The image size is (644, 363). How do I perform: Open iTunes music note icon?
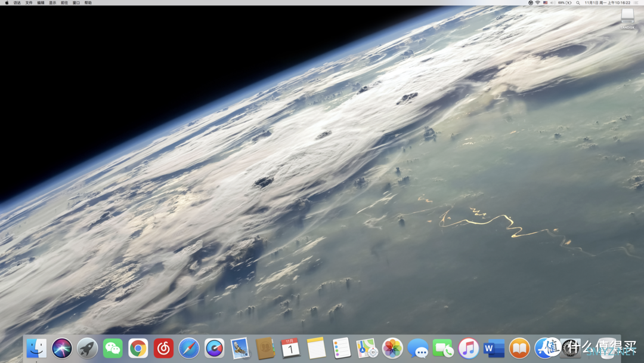(x=469, y=349)
